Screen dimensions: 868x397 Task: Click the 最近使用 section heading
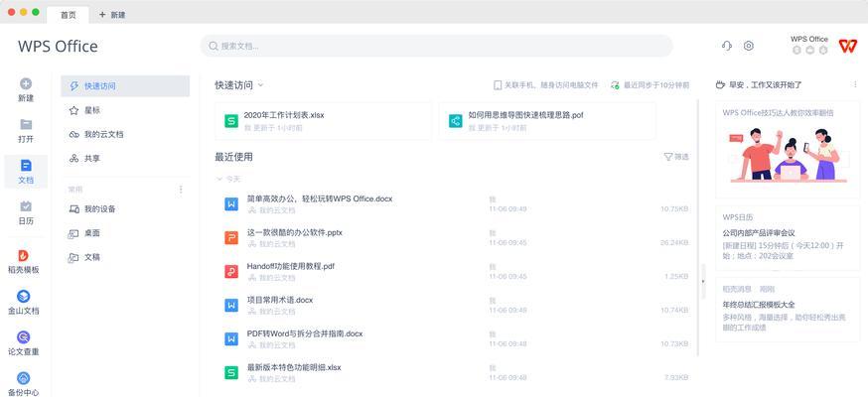233,157
